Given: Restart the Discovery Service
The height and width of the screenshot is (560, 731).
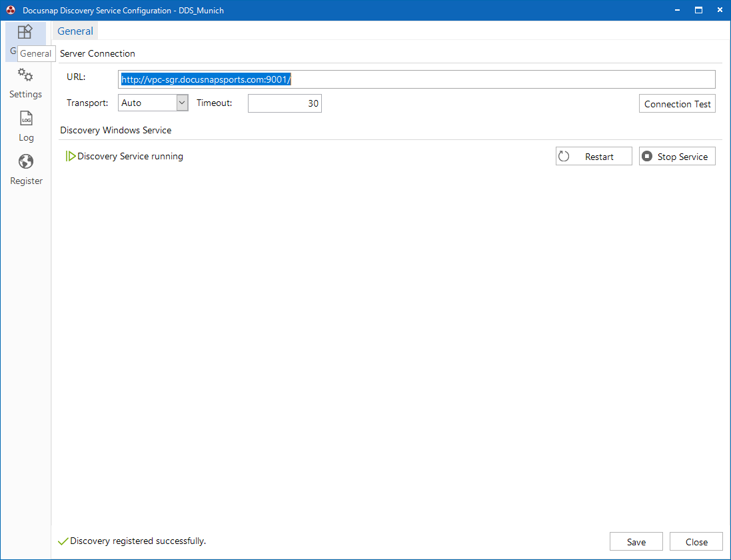Looking at the screenshot, I should pos(594,156).
